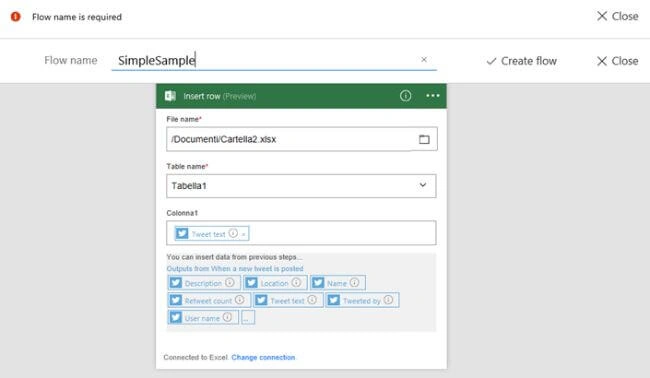The width and height of the screenshot is (650, 378).
Task: Click the Twitter icon on Location token
Action: click(252, 283)
